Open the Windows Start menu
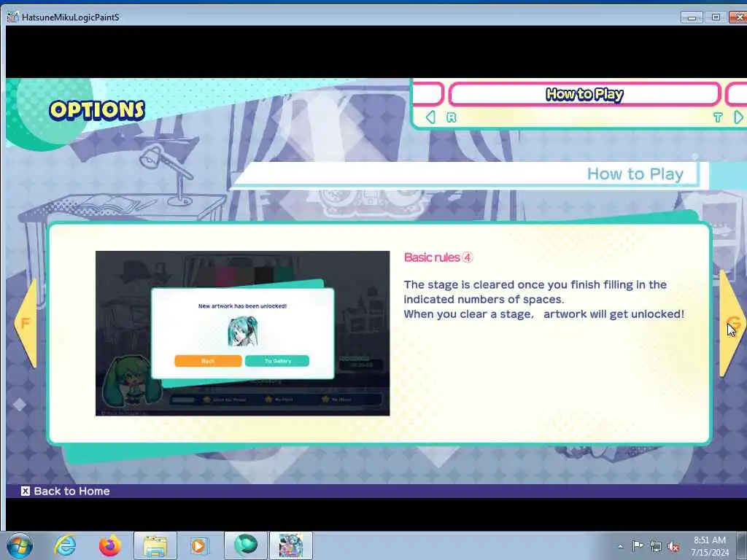 20,545
